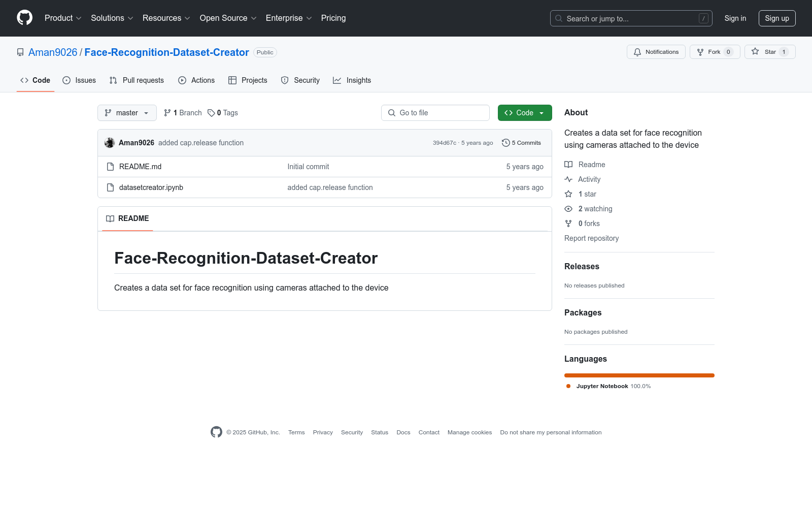Click the star icon beside '1 star'
Screen dimensions: 812x508
coord(568,194)
